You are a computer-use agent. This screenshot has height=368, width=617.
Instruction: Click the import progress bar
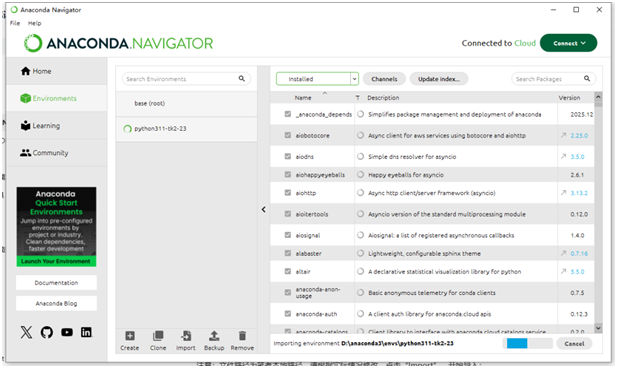point(527,344)
